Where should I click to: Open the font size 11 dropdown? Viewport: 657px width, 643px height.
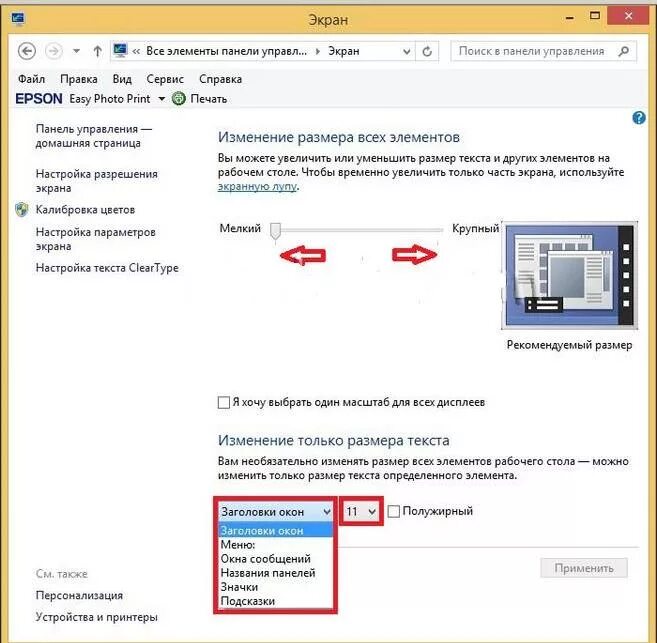coord(361,511)
